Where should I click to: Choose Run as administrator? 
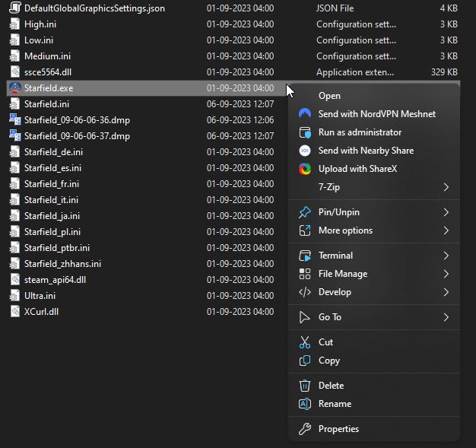373,132
